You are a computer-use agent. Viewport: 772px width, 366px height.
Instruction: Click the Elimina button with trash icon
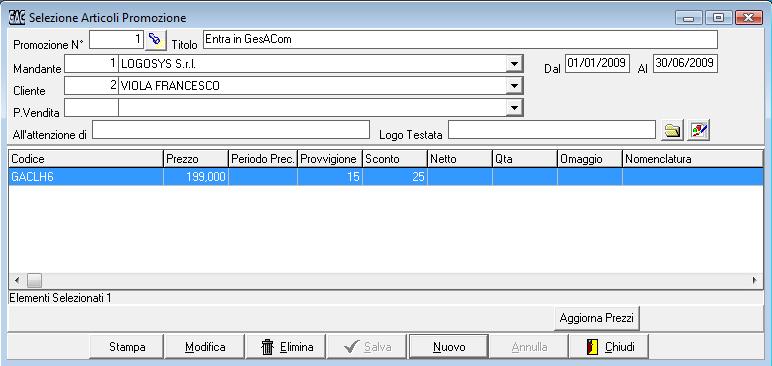click(286, 347)
